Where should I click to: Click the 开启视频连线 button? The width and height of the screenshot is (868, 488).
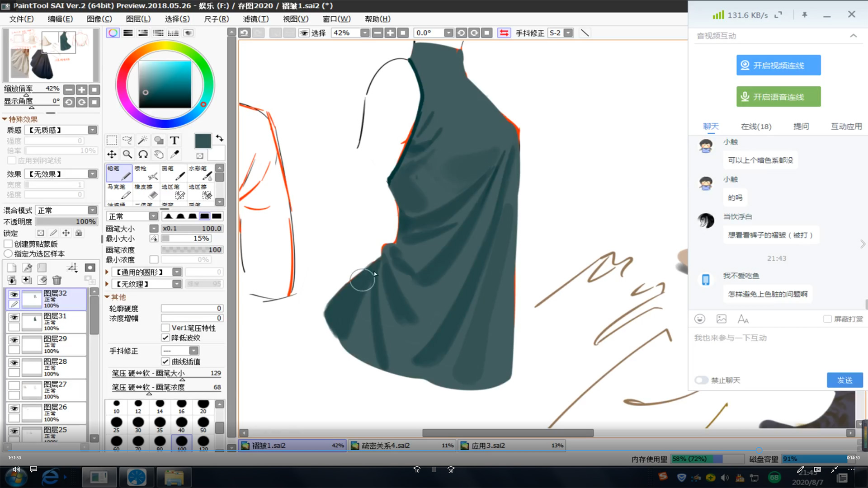point(778,66)
